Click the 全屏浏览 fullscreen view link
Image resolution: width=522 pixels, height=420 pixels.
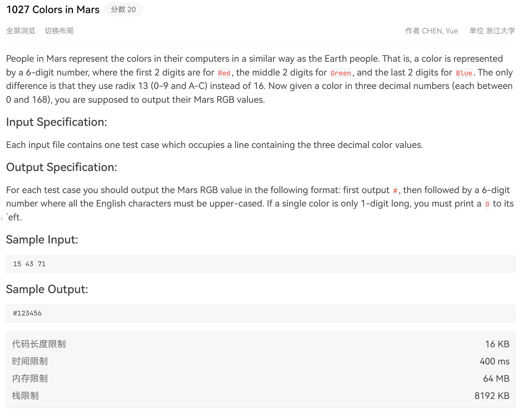click(x=21, y=31)
